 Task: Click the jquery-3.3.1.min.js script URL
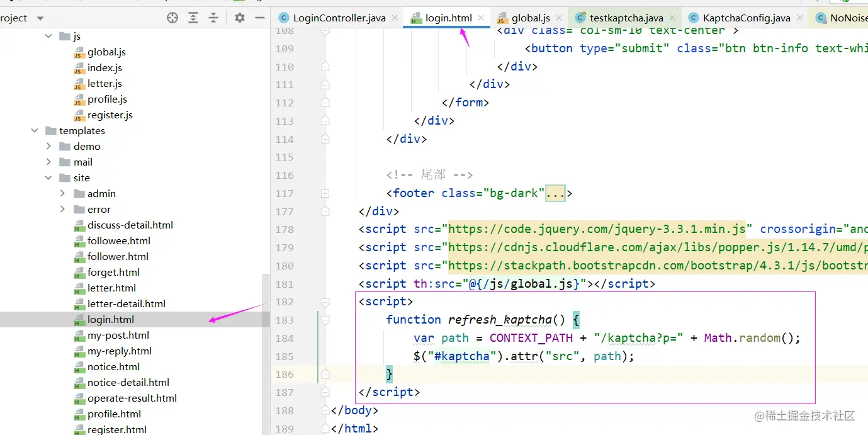click(597, 229)
